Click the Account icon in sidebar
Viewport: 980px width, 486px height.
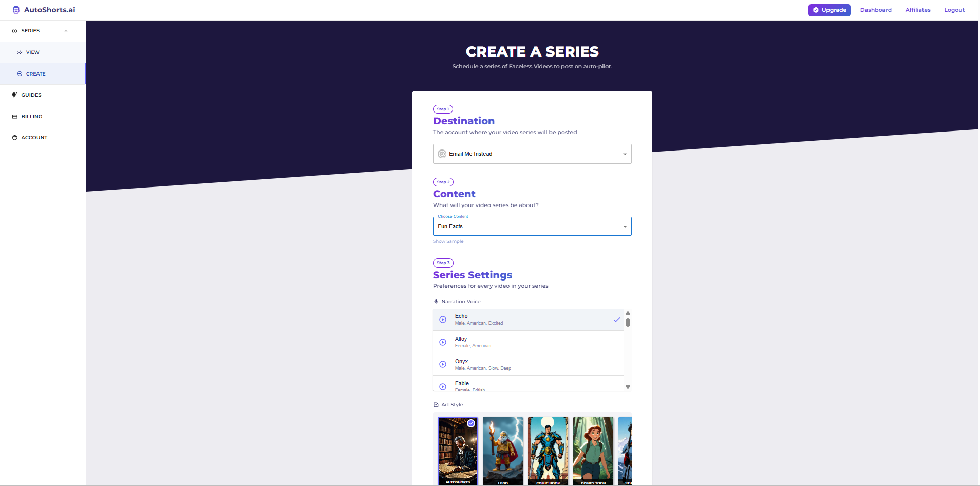pos(14,138)
